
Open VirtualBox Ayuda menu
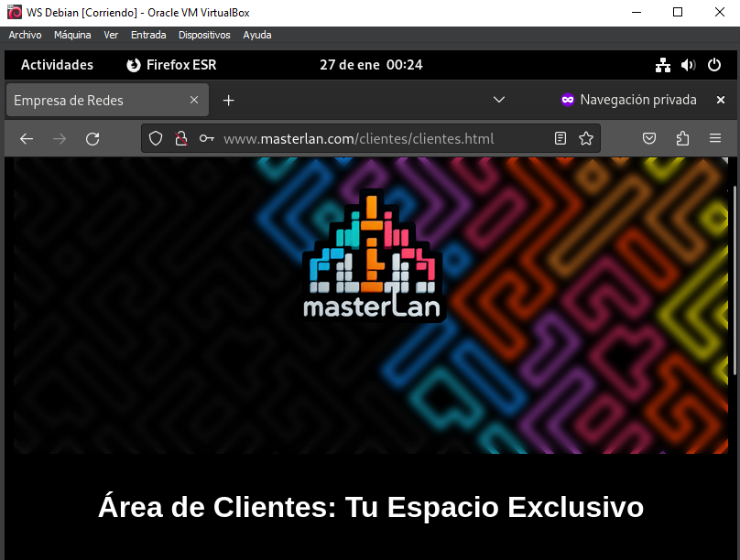click(x=257, y=35)
